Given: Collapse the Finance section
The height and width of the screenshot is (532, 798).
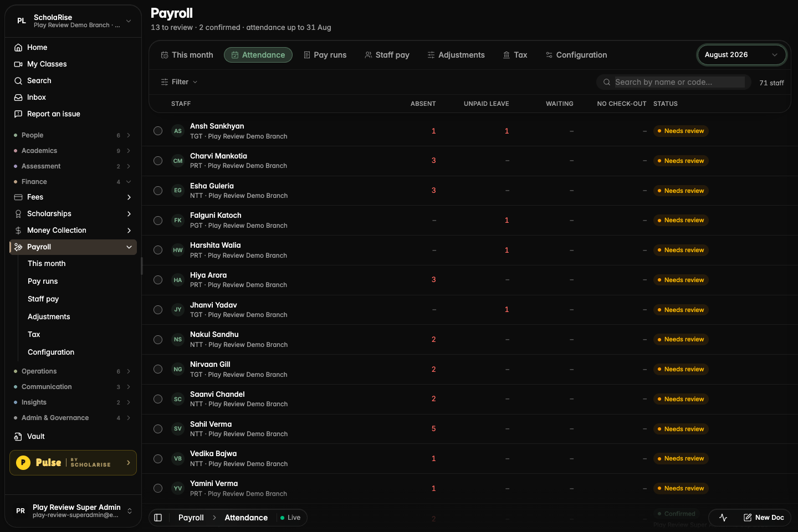Looking at the screenshot, I should [x=73, y=182].
